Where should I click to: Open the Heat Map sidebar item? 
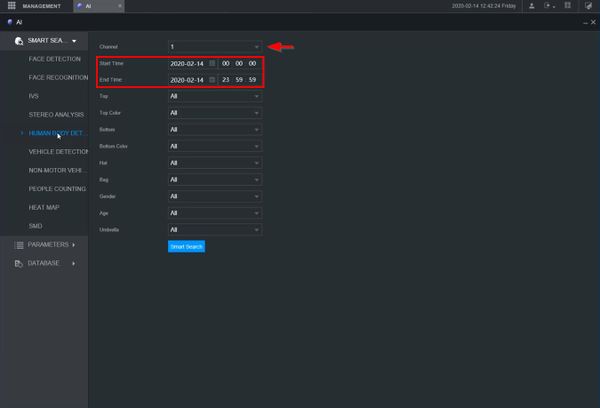coord(44,207)
